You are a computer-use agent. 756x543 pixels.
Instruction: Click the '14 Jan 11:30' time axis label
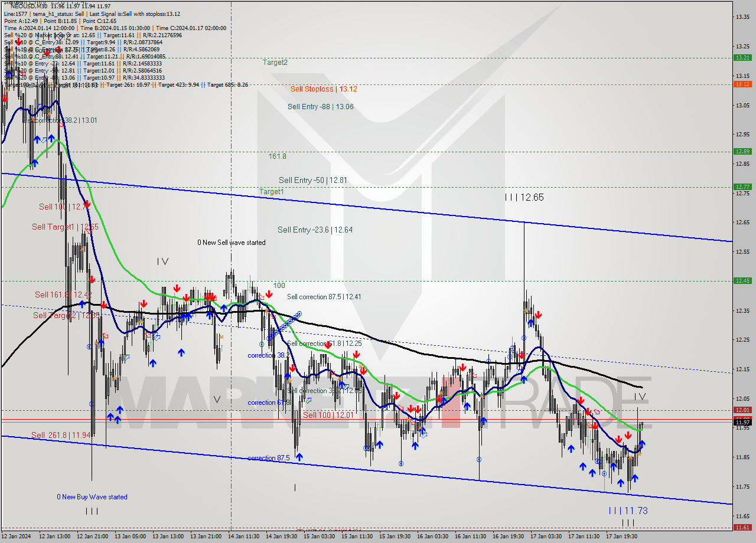[x=244, y=537]
